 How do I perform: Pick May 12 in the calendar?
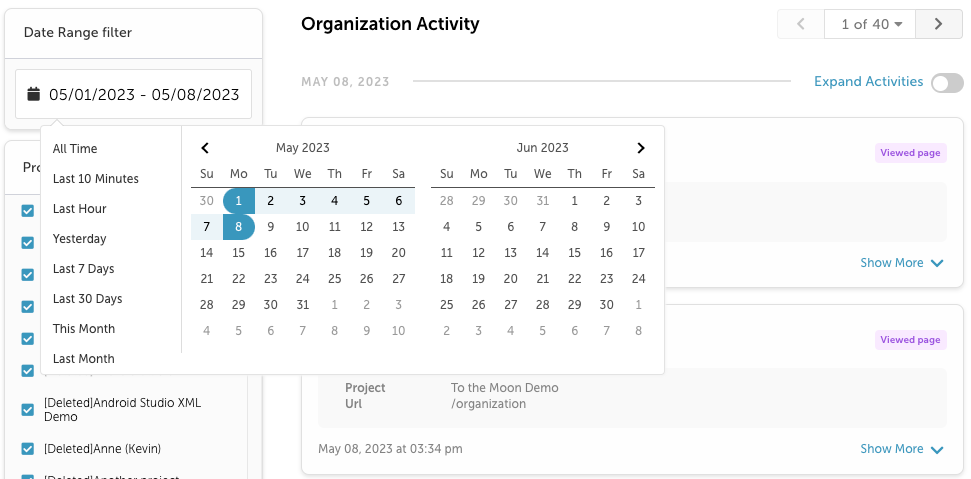367,227
